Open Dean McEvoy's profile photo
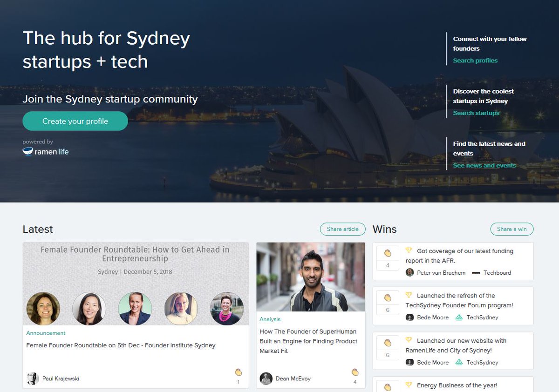This screenshot has height=392, width=559. 266,378
